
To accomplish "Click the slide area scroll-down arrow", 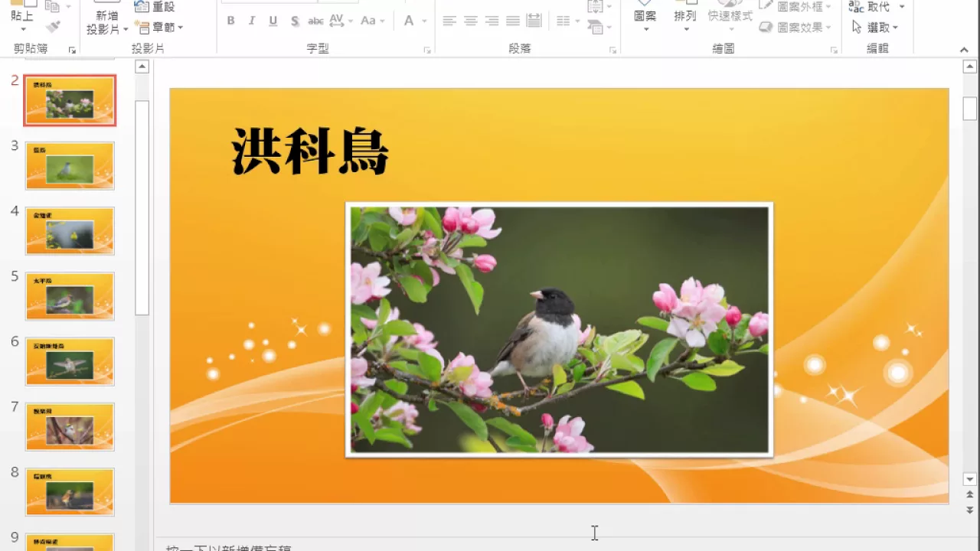I will (x=970, y=479).
